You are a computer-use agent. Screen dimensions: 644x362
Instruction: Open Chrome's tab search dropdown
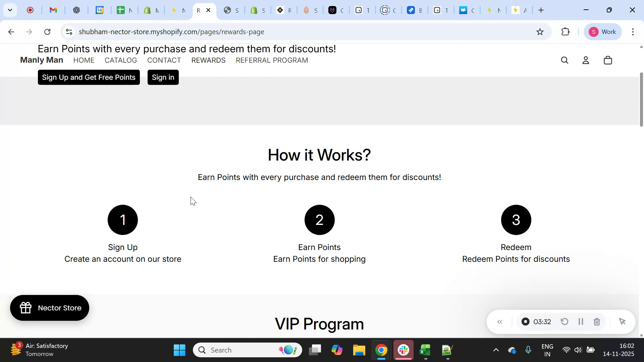click(10, 10)
